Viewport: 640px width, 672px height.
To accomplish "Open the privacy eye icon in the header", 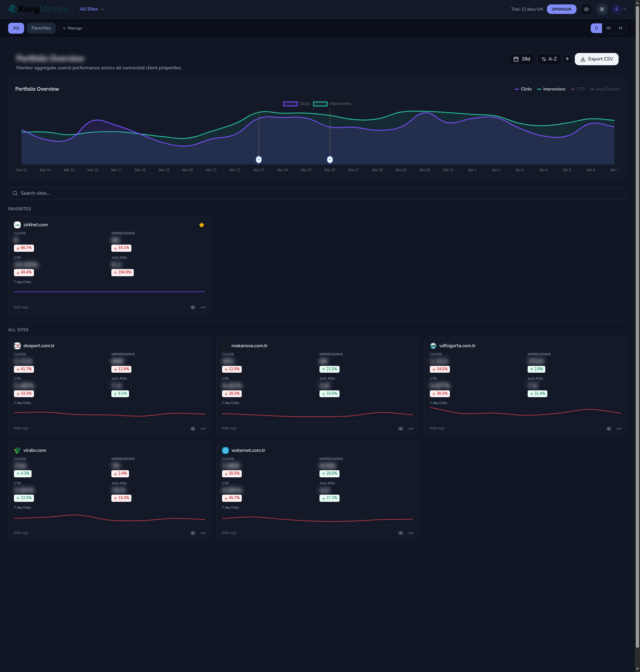I will point(586,9).
